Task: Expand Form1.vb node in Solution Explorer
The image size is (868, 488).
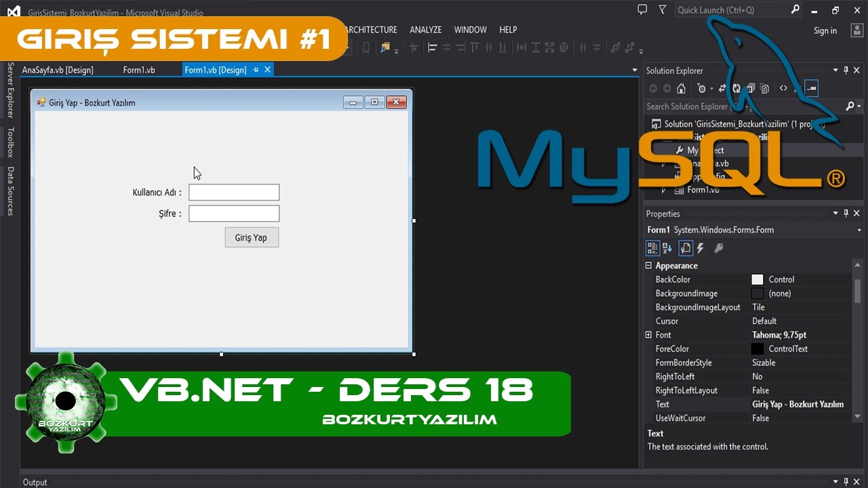Action: (665, 190)
